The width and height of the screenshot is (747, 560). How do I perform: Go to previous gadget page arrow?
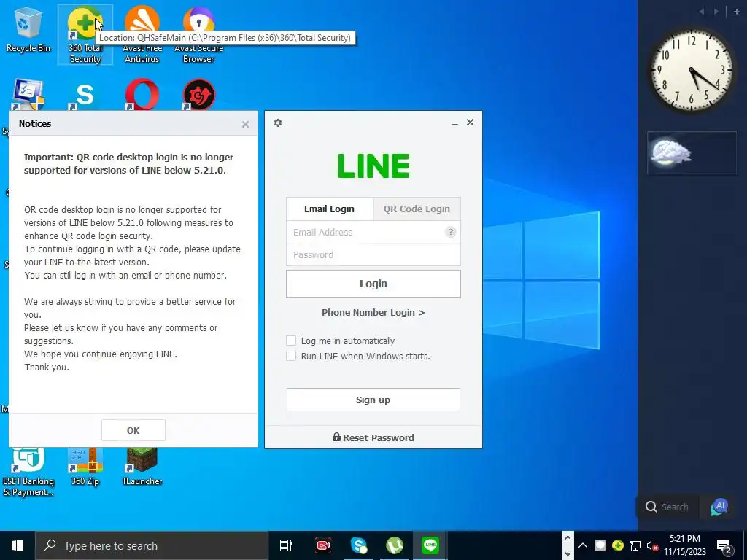pyautogui.click(x=702, y=12)
